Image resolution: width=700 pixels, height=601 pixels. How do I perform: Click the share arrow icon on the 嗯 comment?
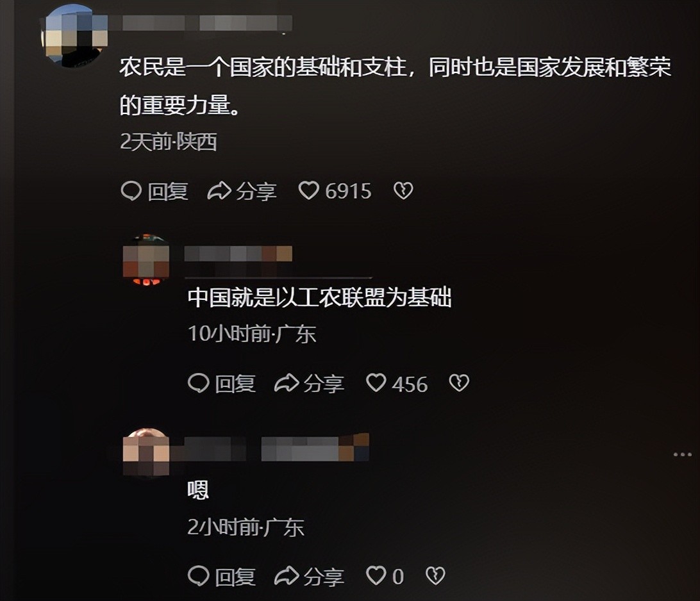tap(287, 576)
